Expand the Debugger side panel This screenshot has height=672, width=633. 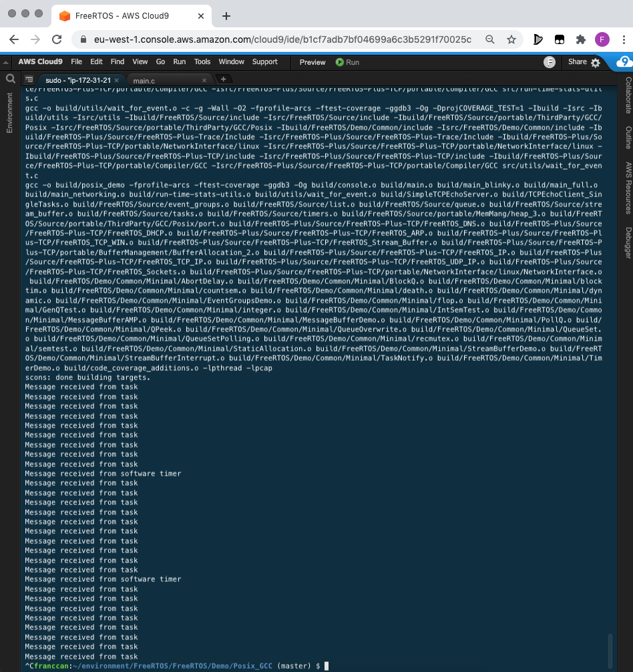628,242
